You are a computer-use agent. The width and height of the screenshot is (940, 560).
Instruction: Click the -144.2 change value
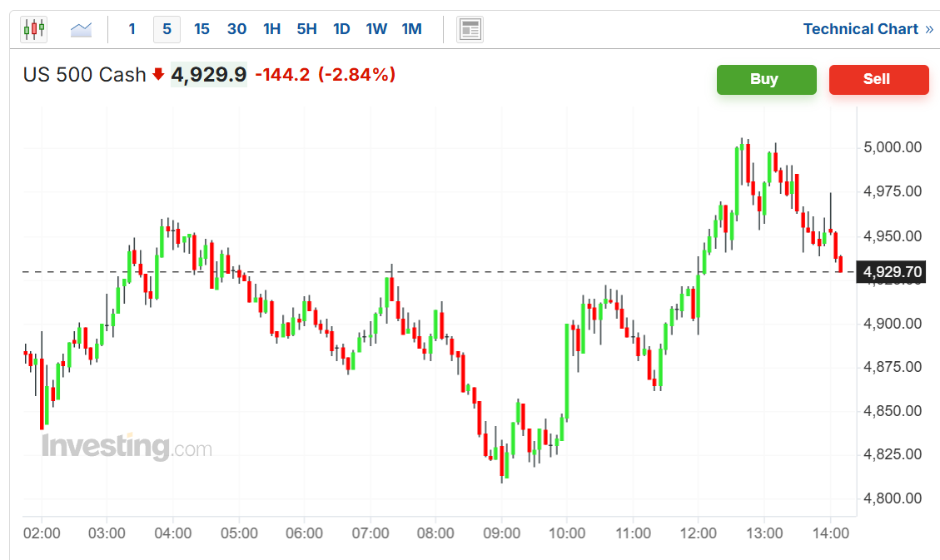tap(282, 75)
